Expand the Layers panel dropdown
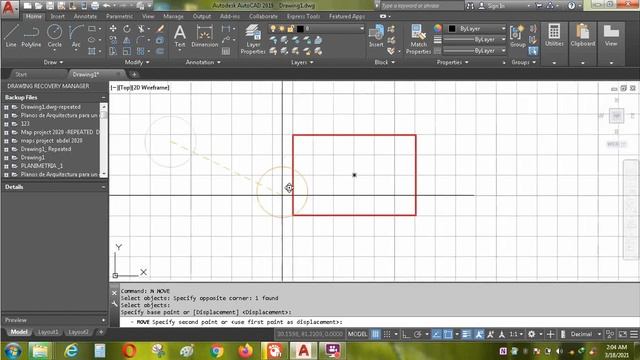Image resolution: width=640 pixels, height=360 pixels. pos(302,62)
